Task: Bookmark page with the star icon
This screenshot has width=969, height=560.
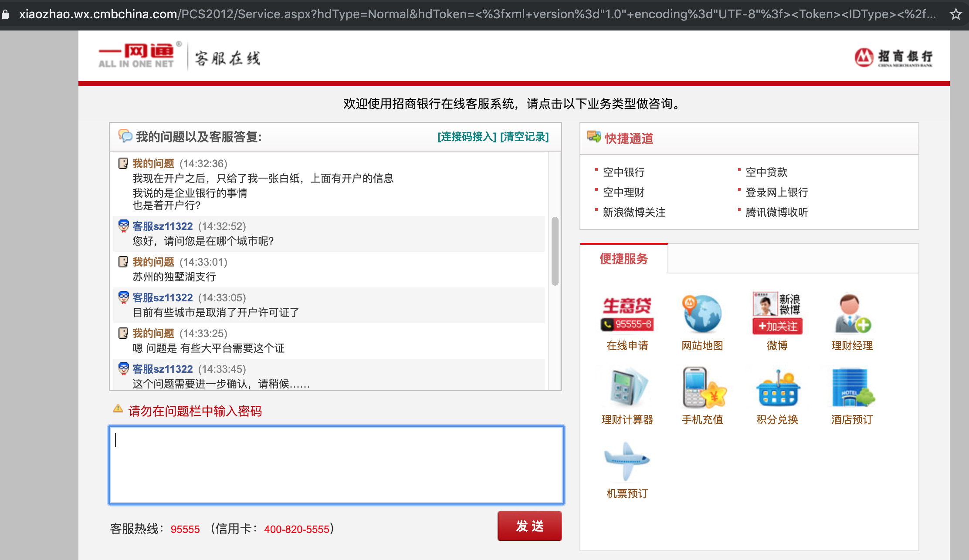Action: (x=955, y=14)
